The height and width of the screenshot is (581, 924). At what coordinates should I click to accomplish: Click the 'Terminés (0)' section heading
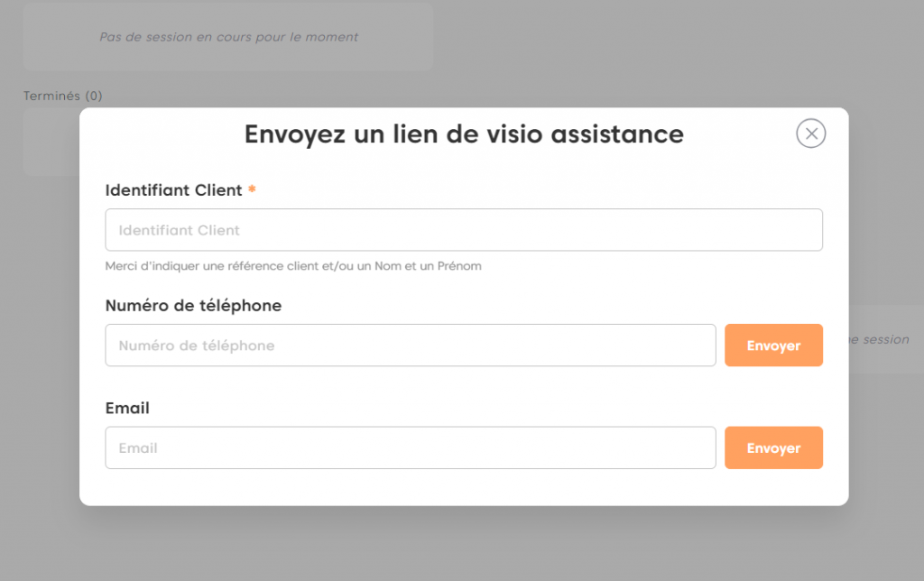[62, 96]
